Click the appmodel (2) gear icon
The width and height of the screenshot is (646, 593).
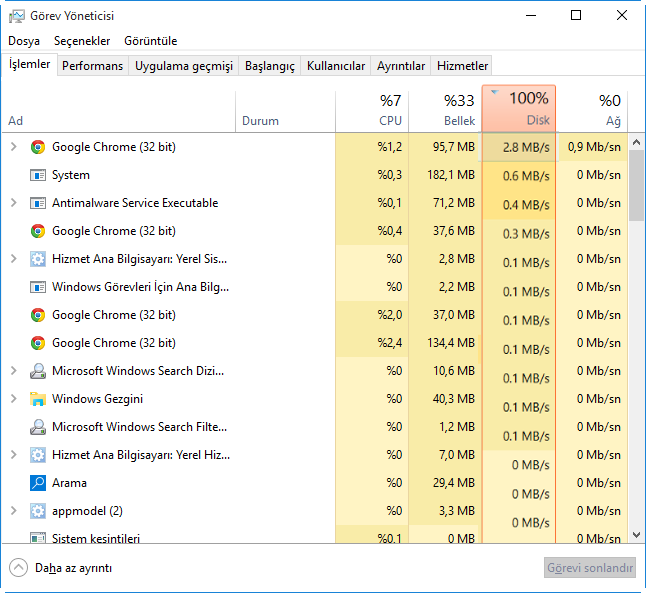click(x=38, y=511)
